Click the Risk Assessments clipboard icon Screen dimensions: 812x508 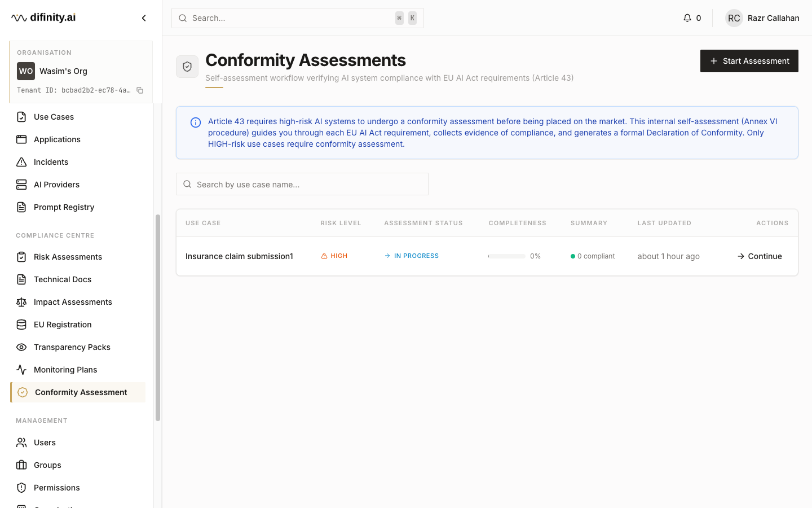21,257
